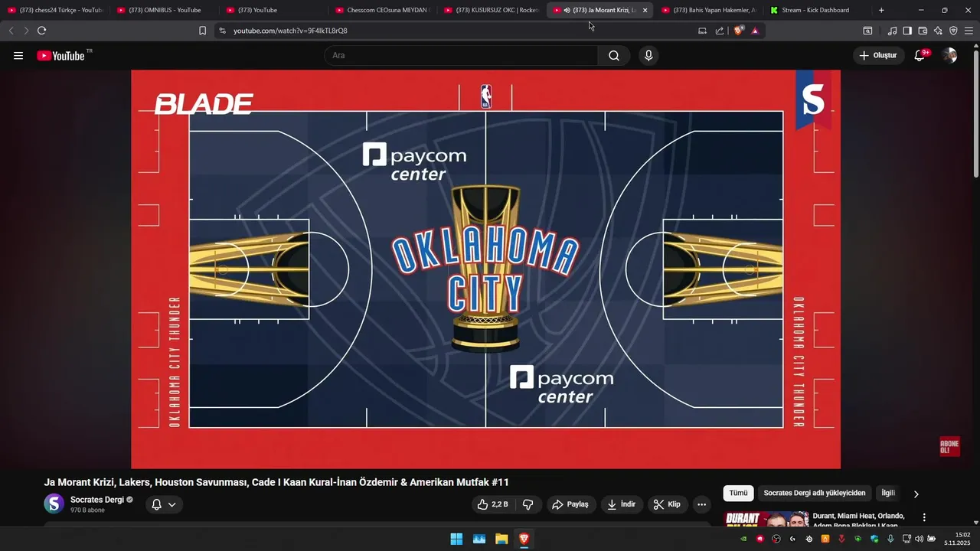Select the İlgili filter chip

pyautogui.click(x=888, y=494)
